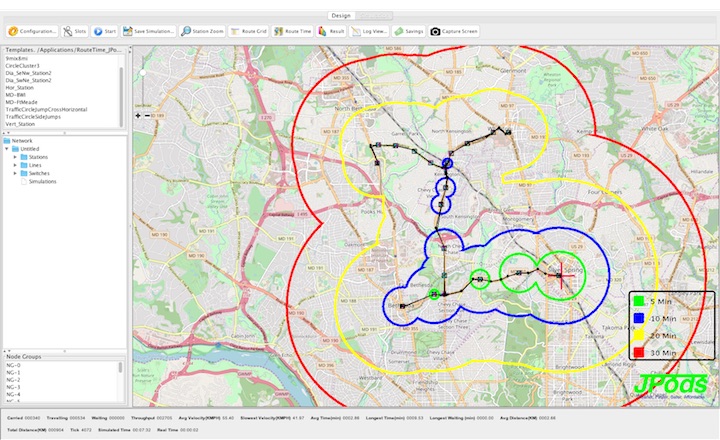Viewport: 720px width, 440px height.
Task: Click the Slots toolbar button
Action: 74,31
